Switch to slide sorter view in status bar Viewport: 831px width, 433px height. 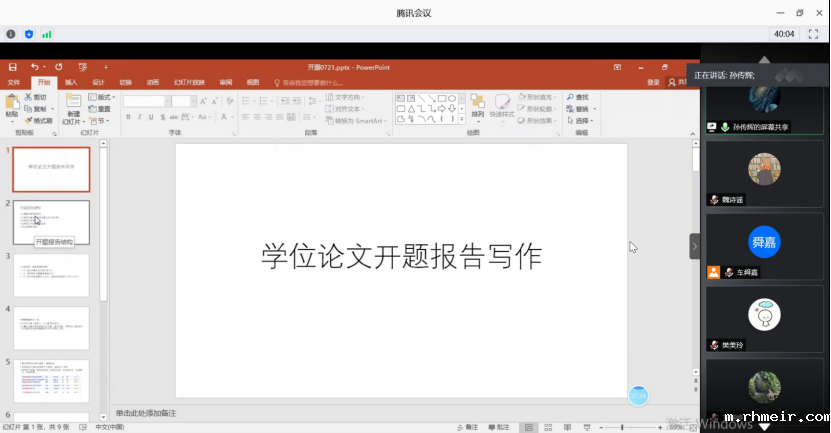click(548, 427)
